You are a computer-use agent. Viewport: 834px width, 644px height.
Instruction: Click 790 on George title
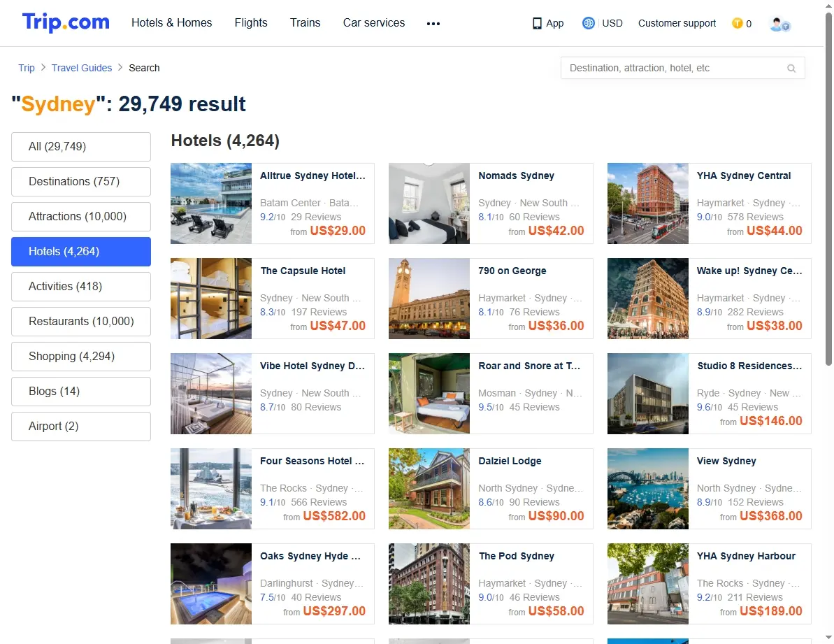(512, 271)
